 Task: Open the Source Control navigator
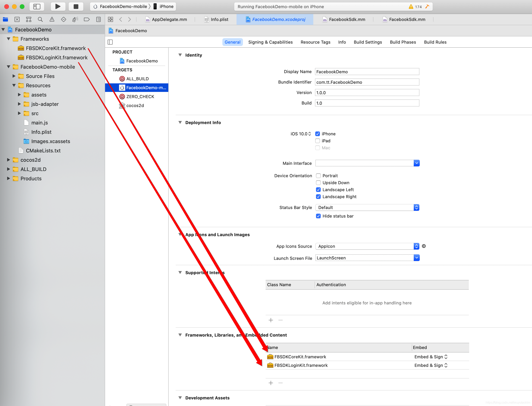pyautogui.click(x=17, y=19)
